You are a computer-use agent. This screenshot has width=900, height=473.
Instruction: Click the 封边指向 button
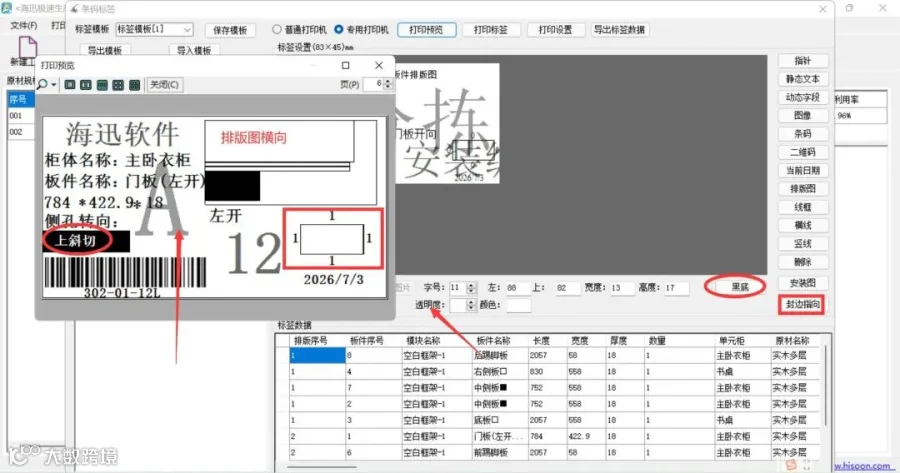802,304
